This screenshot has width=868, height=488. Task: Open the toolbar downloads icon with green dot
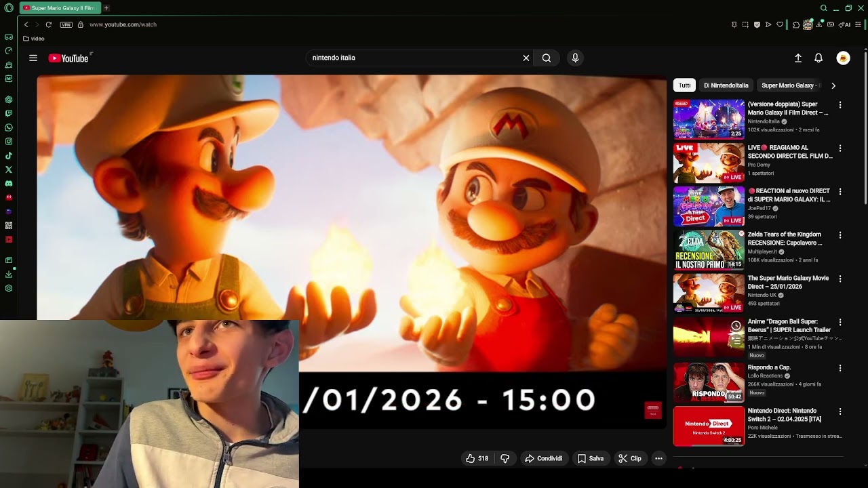tap(820, 24)
